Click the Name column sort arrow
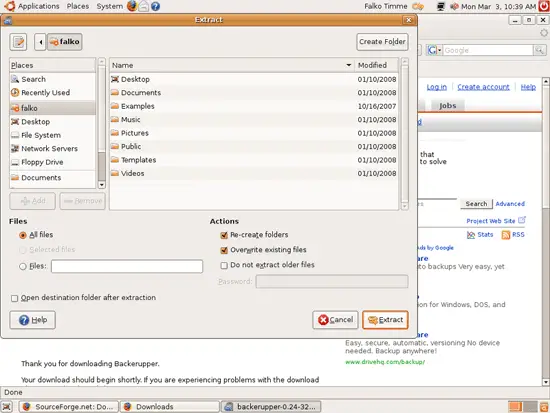Screen dimensions: 550x413 (x=349, y=65)
